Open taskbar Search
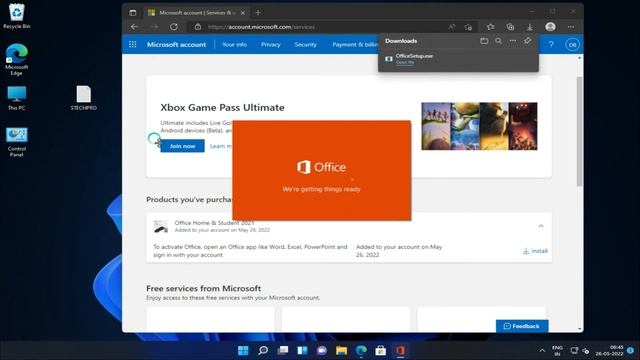This screenshot has width=640, height=360. tap(263, 351)
